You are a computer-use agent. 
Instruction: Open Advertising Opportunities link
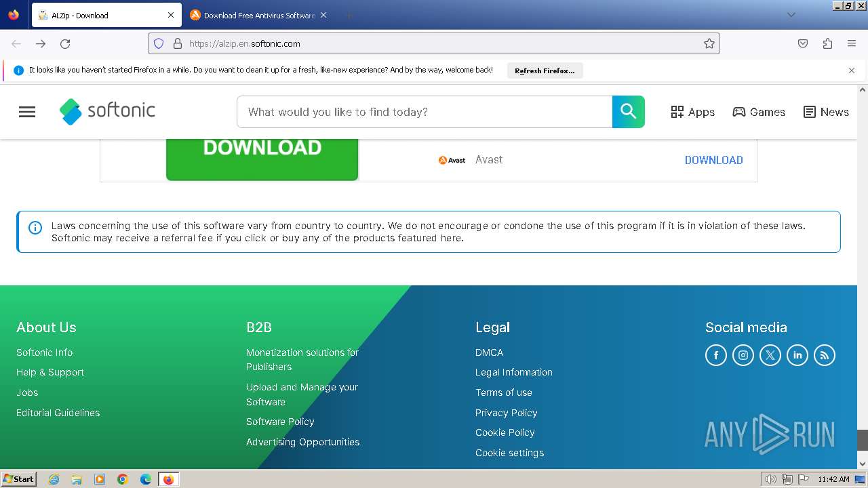302,442
